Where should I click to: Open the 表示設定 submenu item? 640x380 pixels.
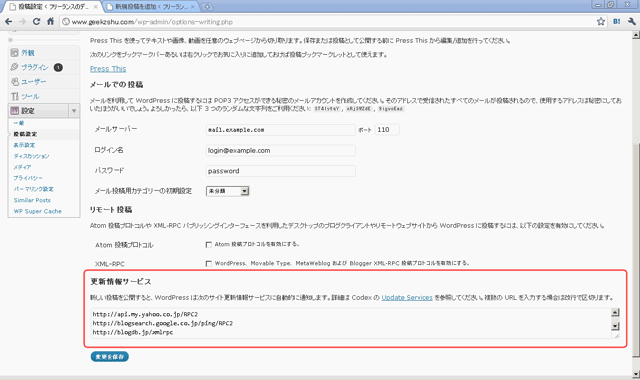pos(24,145)
